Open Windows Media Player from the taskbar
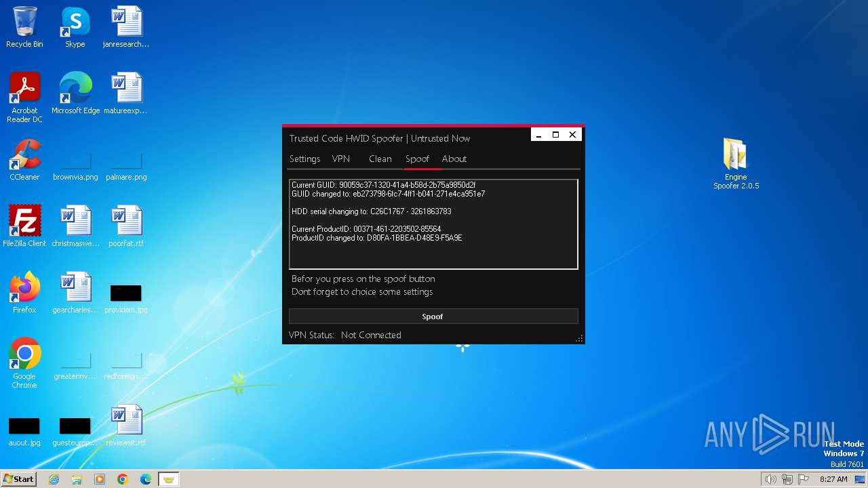 (100, 479)
